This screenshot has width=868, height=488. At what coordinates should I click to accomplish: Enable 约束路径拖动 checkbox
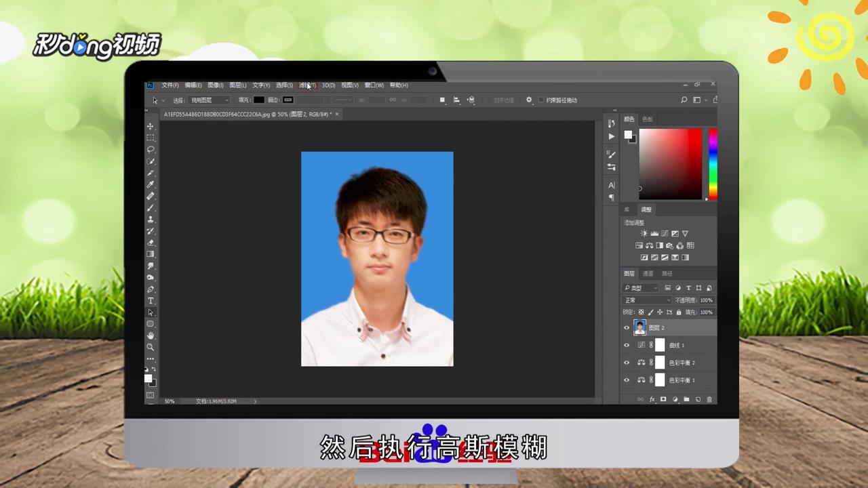[x=540, y=100]
